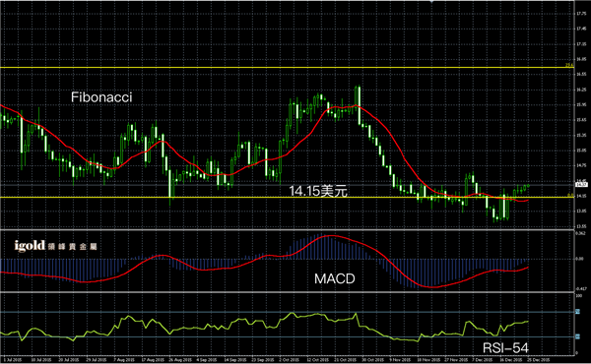
Task: Click the 17.75 price axis label
Action: coord(581,14)
